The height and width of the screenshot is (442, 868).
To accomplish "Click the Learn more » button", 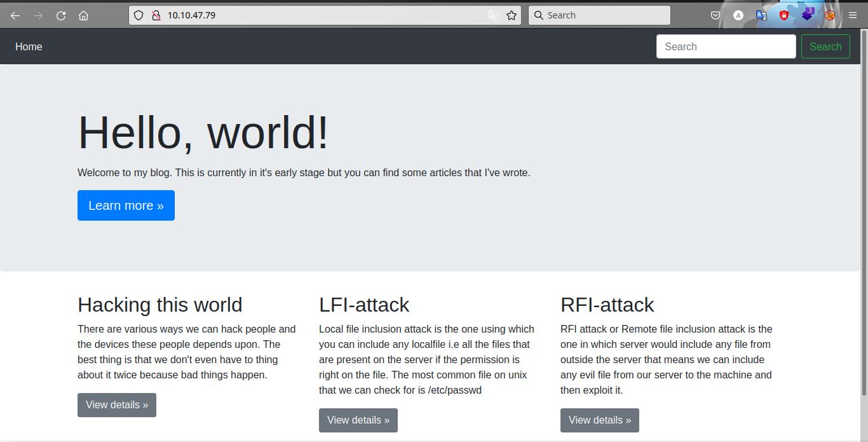I will click(126, 205).
